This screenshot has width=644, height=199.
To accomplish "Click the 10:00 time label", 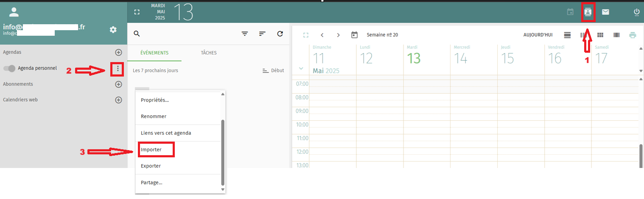I will 302,125.
